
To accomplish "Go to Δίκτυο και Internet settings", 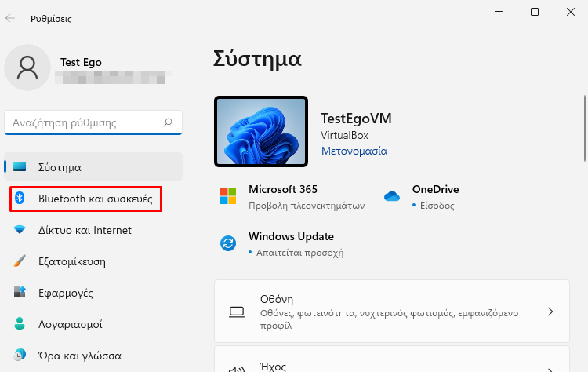I will 93,230.
